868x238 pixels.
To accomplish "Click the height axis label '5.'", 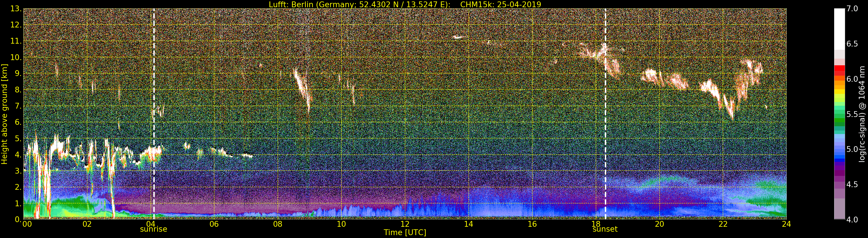I will (x=18, y=138).
